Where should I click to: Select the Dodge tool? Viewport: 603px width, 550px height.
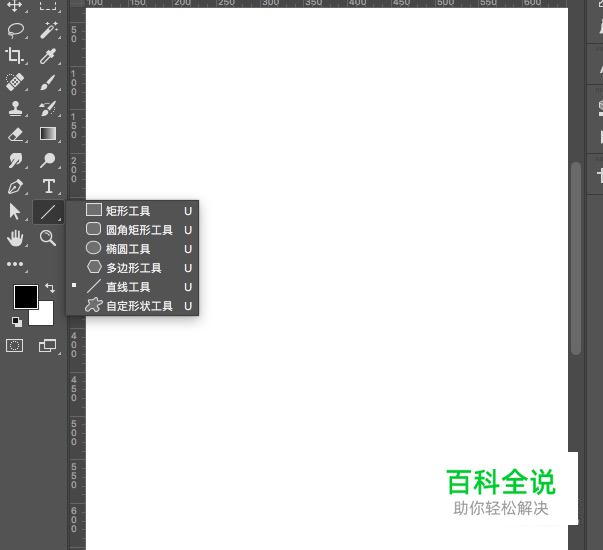[48, 160]
